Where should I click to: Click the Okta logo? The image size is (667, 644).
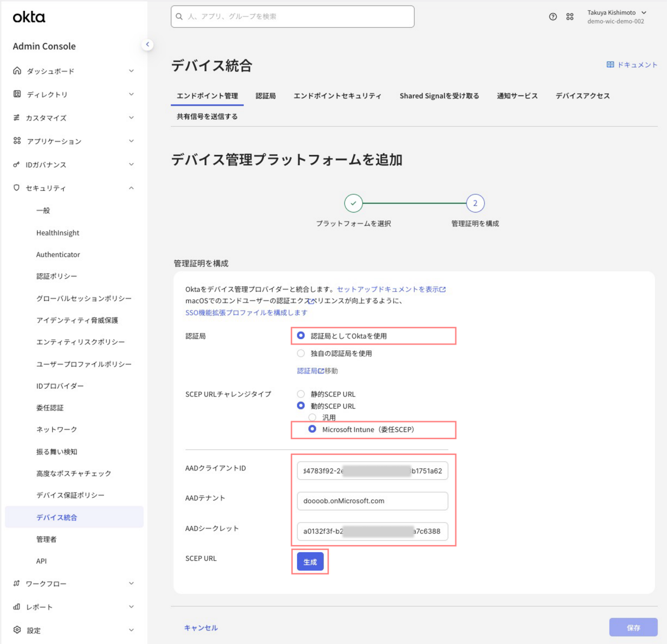click(29, 17)
